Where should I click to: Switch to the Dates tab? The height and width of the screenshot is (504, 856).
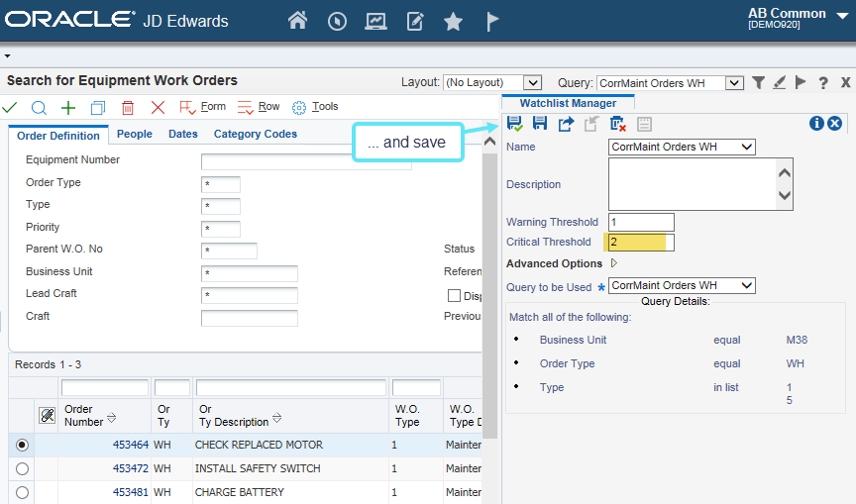[x=183, y=135]
